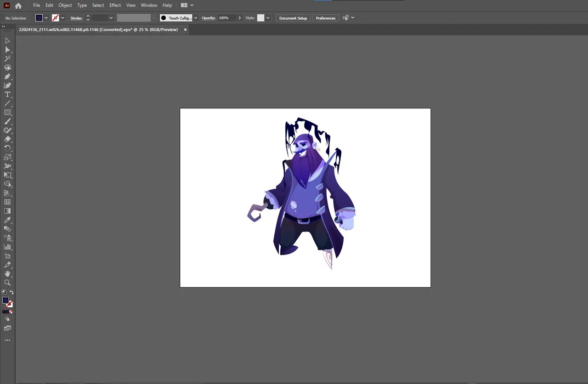Open the Select menu
The width and height of the screenshot is (588, 384).
[x=98, y=6]
